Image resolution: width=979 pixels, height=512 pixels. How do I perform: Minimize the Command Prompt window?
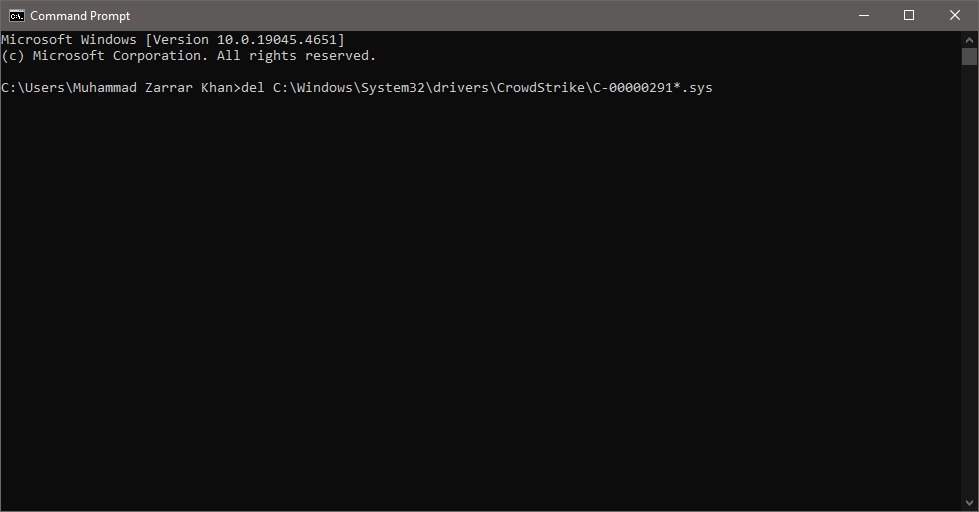coord(863,15)
